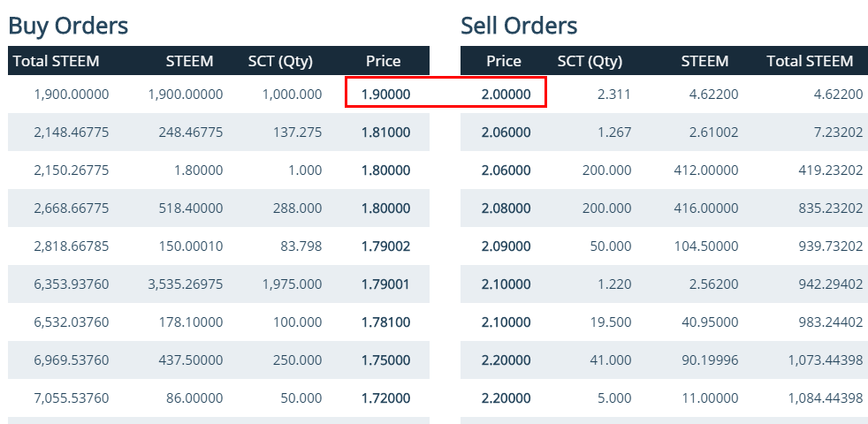
Task: Click the 2.311 SCT sell quantity
Action: (x=614, y=95)
